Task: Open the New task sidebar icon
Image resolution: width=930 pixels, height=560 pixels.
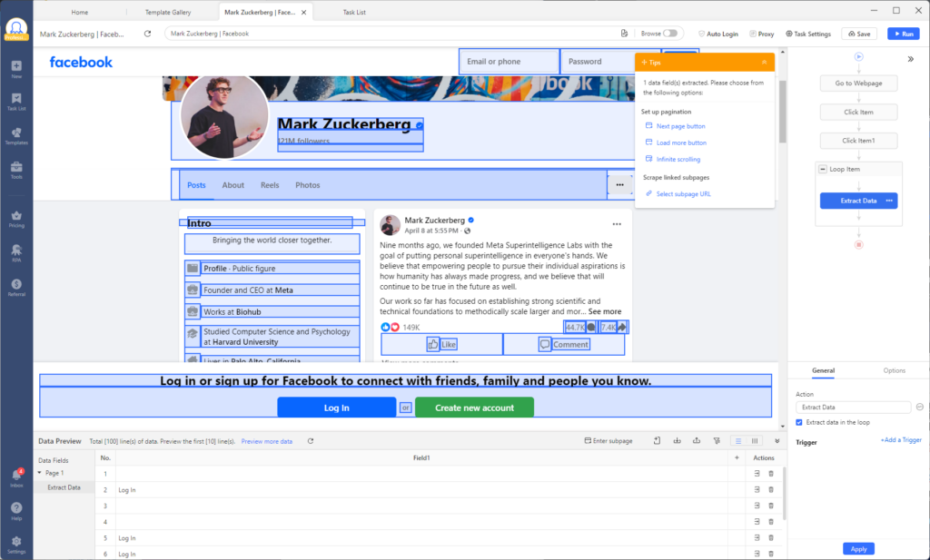Action: 16,69
